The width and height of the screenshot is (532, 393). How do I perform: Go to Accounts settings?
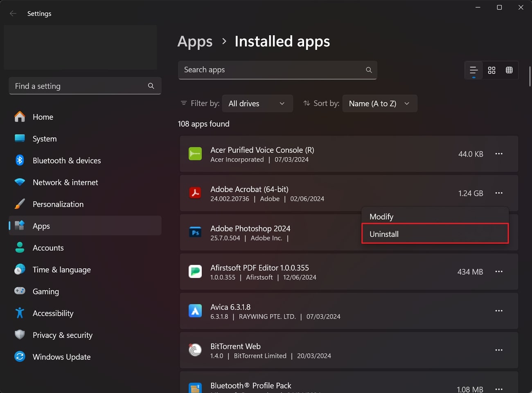coord(85,248)
